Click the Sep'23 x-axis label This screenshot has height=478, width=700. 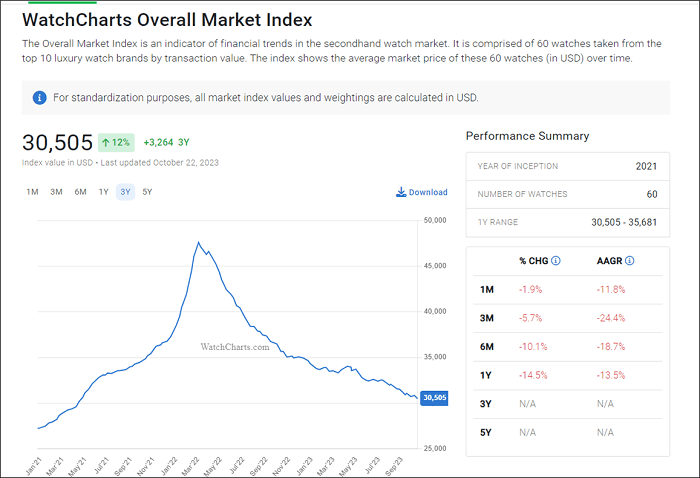[393, 466]
